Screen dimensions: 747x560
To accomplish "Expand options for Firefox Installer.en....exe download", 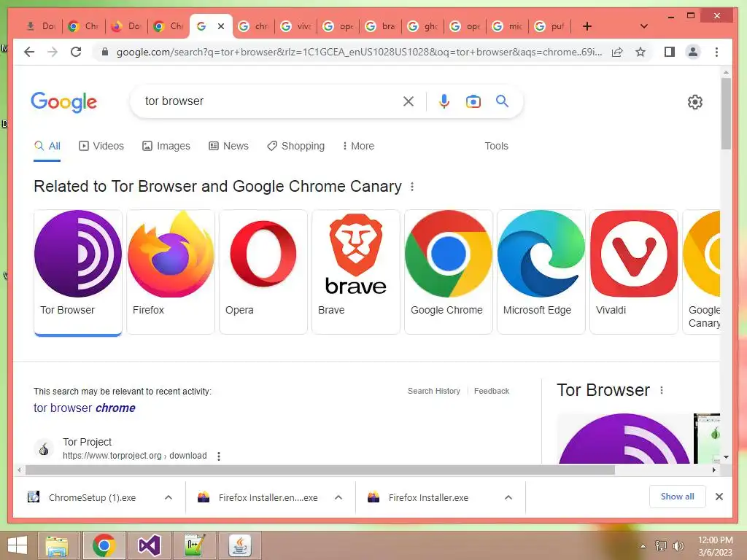I will 338,497.
